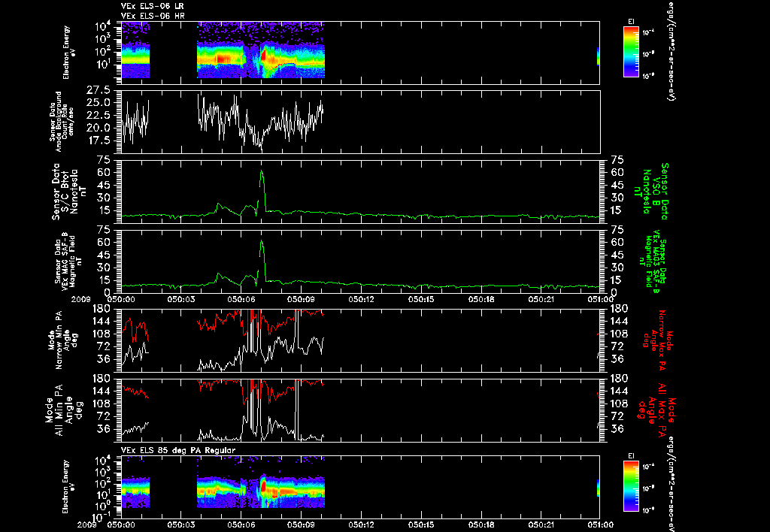Click the 25.0 tick value on the count rate axis

99,103
